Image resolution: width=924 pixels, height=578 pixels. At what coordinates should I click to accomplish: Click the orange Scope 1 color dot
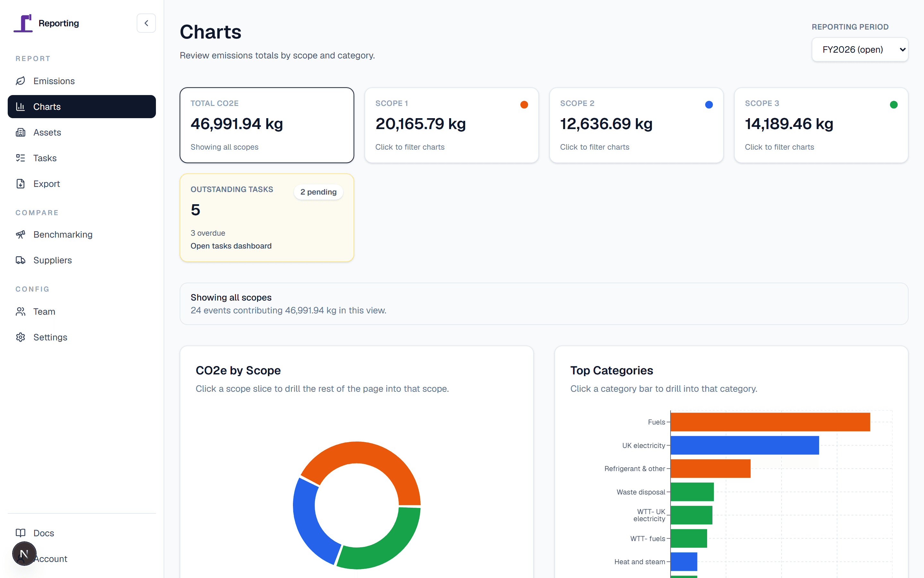point(524,105)
